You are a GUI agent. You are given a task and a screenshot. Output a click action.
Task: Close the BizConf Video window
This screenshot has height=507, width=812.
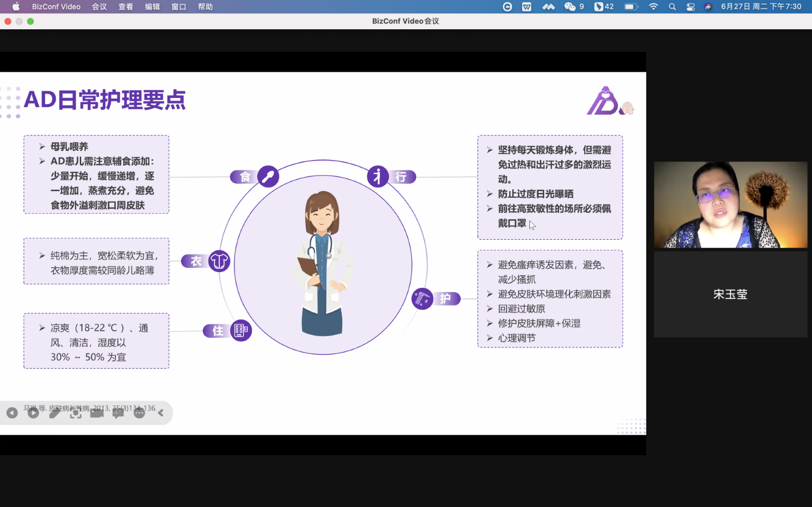(8, 21)
